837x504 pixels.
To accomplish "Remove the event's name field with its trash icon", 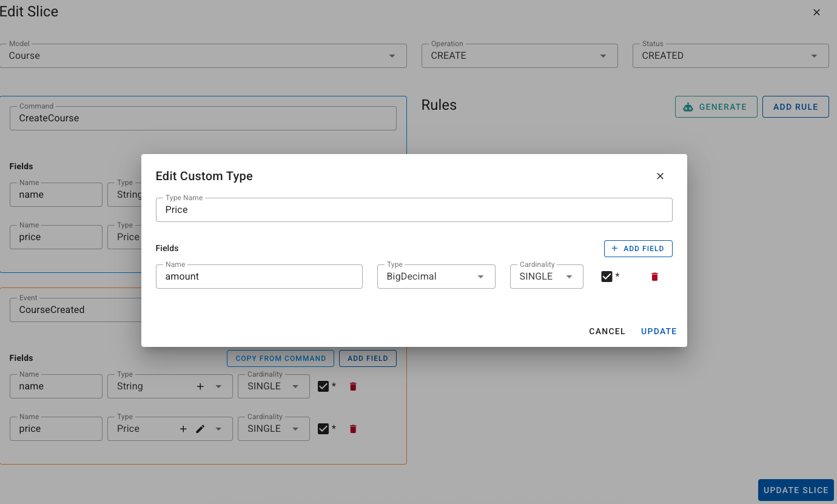I will point(352,386).
